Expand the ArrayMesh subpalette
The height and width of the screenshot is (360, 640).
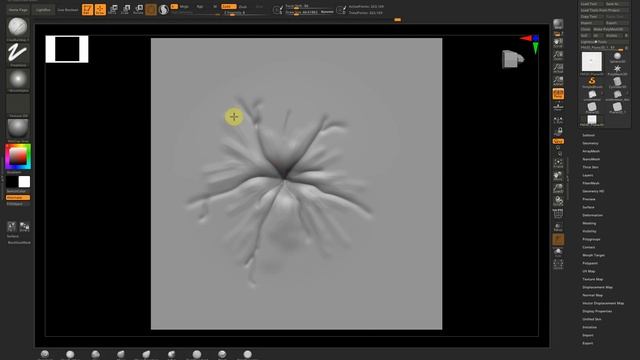pos(591,151)
